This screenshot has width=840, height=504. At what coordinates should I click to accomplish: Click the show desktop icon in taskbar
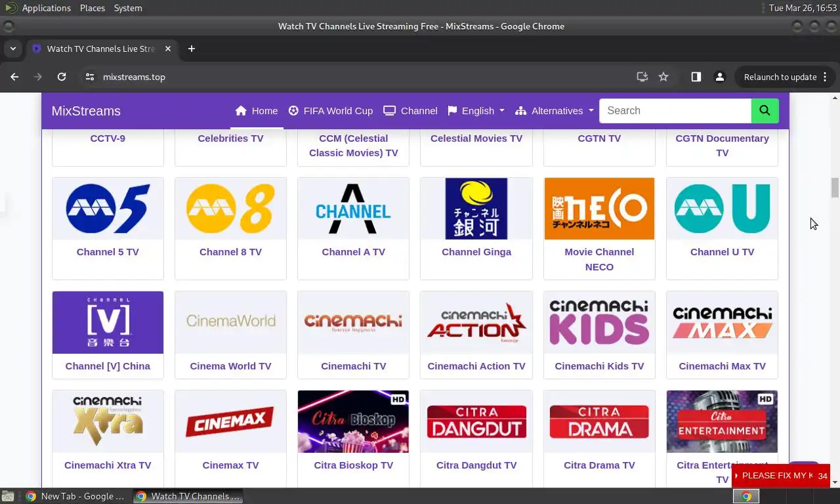(x=8, y=496)
